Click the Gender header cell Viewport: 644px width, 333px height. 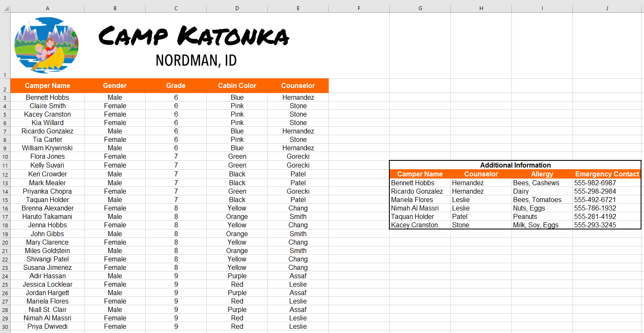115,85
